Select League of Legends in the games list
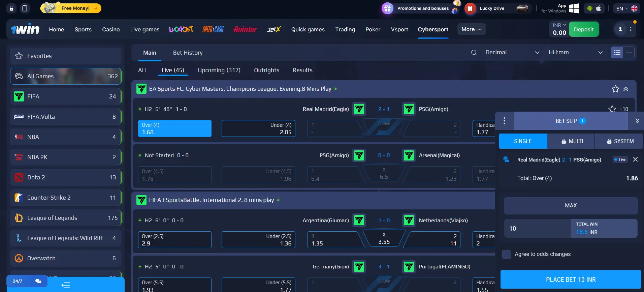644x292 pixels. (x=66, y=218)
